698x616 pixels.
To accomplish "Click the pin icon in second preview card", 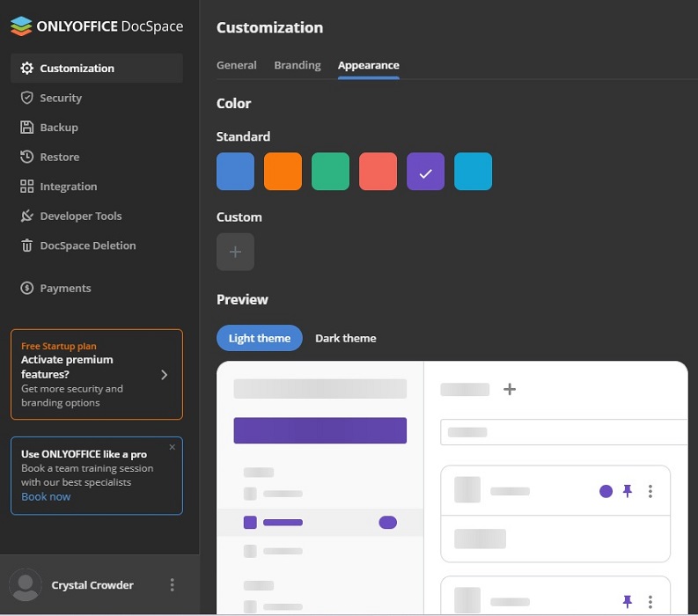I will click(628, 601).
